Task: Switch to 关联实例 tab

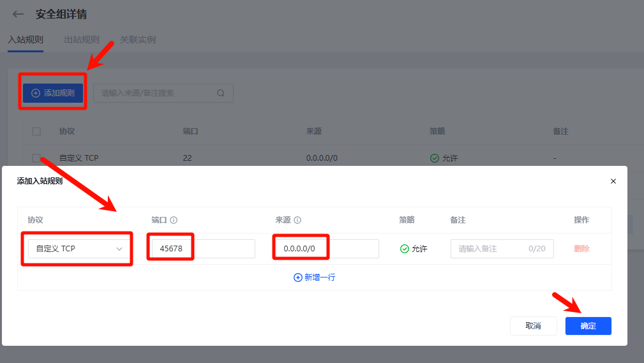Action: [x=138, y=40]
